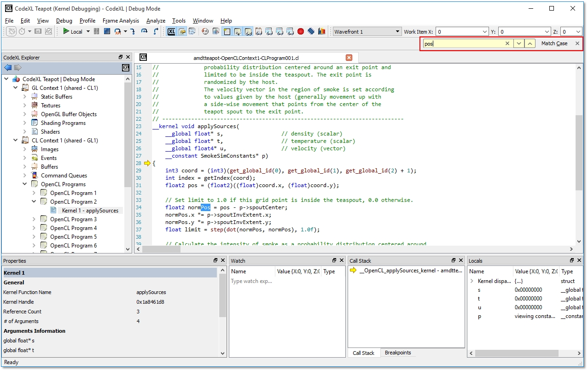Collapse the CL Context 1 tree node
The width and height of the screenshot is (588, 371).
pyautogui.click(x=16, y=141)
